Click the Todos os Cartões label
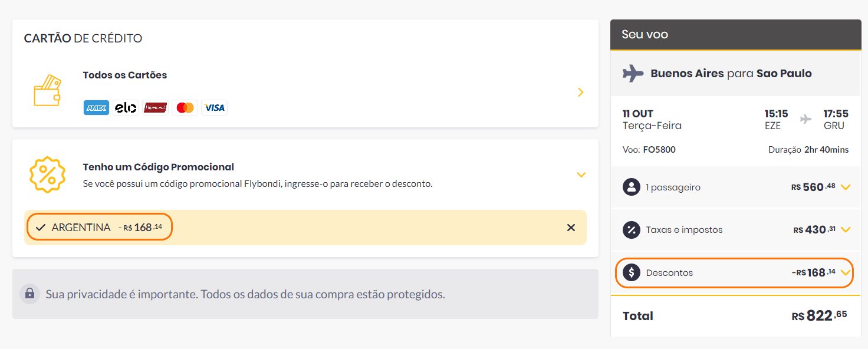The height and width of the screenshot is (349, 868). coord(125,75)
